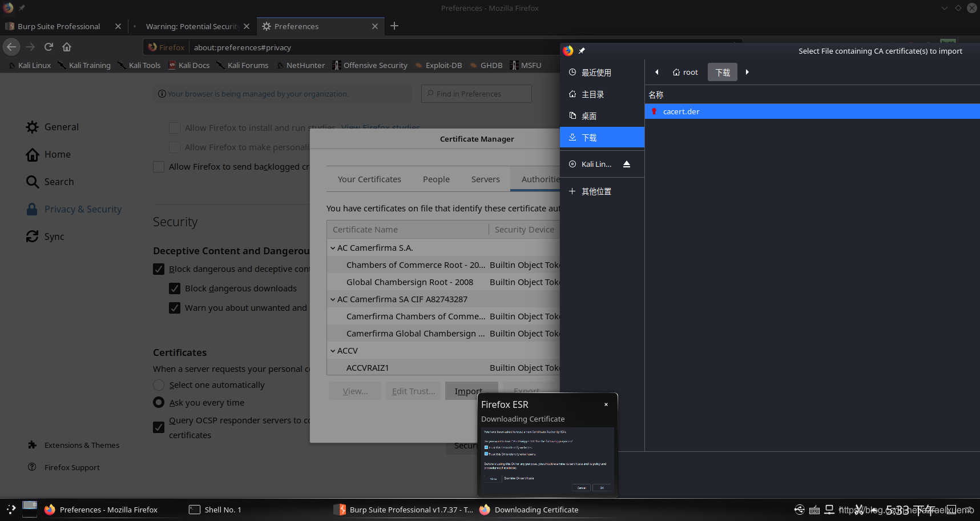Image resolution: width=980 pixels, height=521 pixels.
Task: Open Search preferences category
Action: pos(50,182)
